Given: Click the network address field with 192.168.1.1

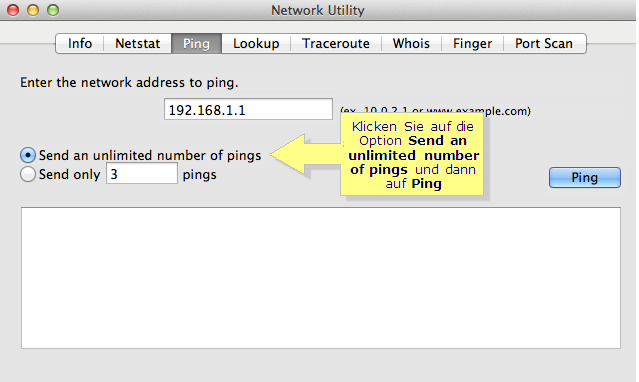Looking at the screenshot, I should pyautogui.click(x=248, y=109).
